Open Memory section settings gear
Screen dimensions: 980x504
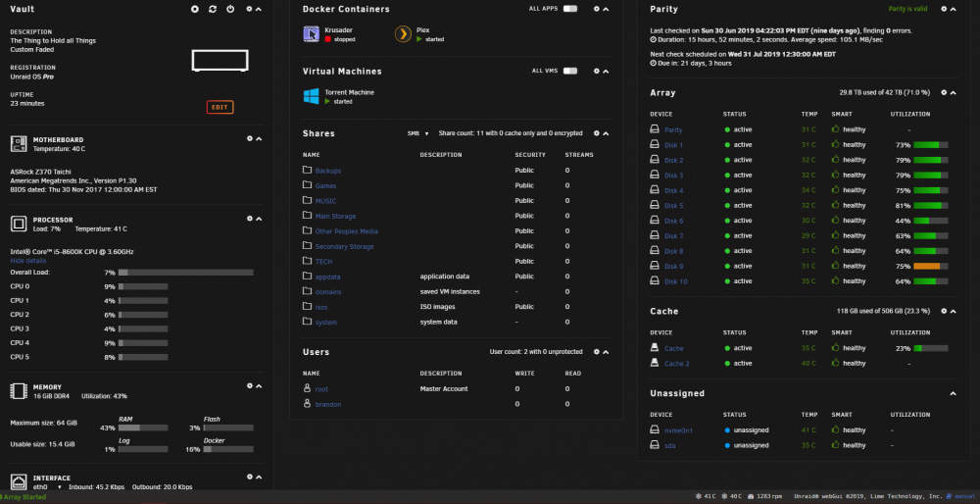(249, 385)
